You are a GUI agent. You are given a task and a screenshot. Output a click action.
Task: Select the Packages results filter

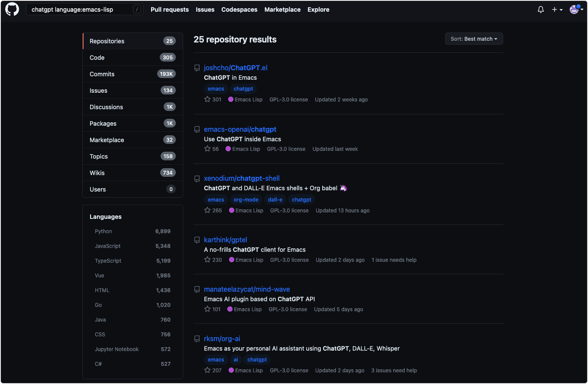point(133,124)
